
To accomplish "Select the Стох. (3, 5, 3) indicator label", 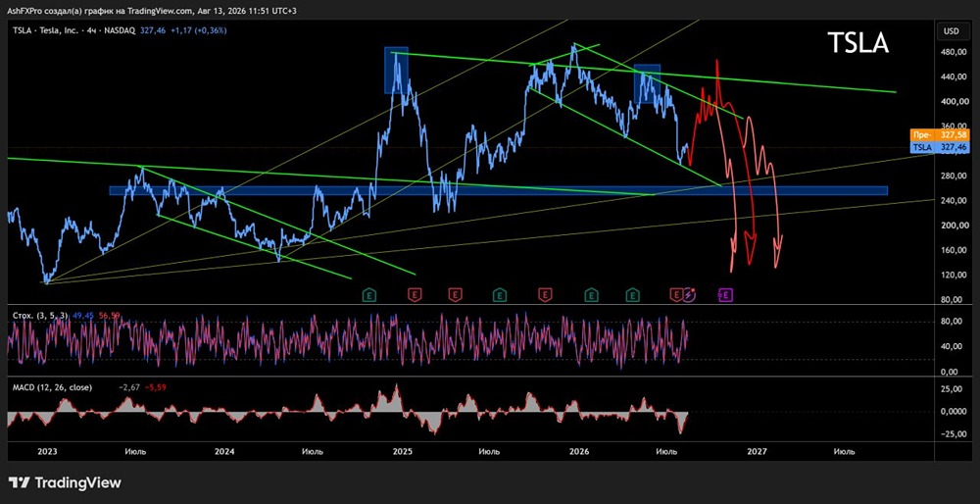I will [x=40, y=317].
